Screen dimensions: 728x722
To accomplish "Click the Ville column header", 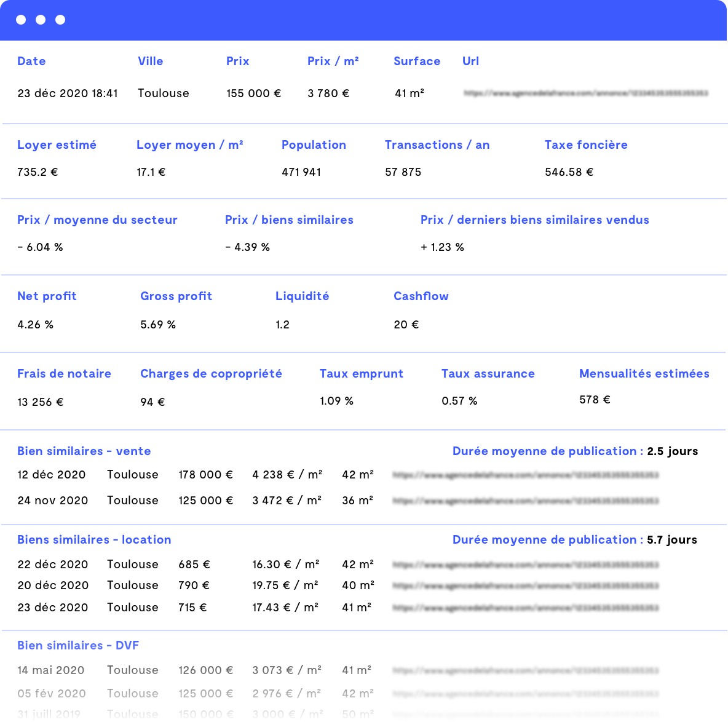I will pyautogui.click(x=150, y=61).
